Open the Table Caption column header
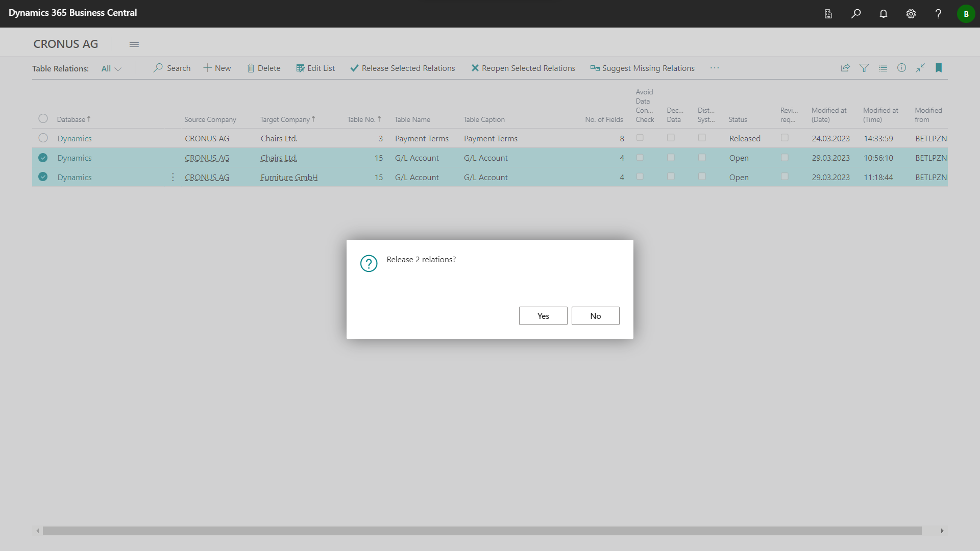 click(x=484, y=119)
